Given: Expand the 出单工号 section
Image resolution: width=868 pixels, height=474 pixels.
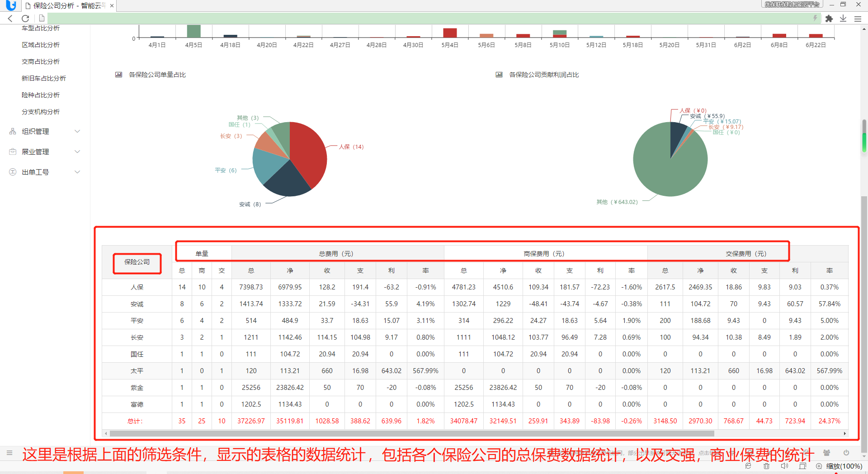Looking at the screenshot, I should point(45,172).
